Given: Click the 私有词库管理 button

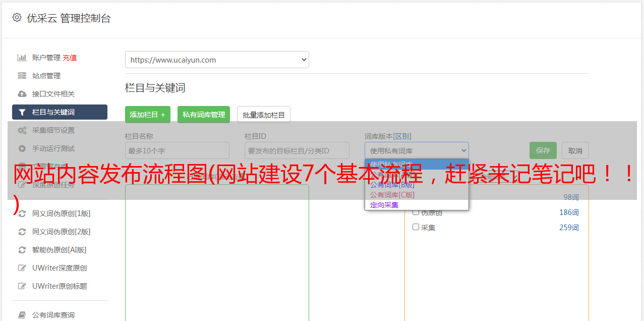Looking at the screenshot, I should point(204,115).
